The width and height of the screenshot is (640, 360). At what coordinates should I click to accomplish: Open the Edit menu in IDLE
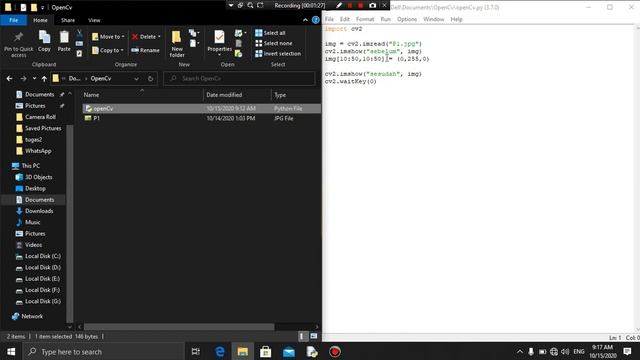click(344, 19)
